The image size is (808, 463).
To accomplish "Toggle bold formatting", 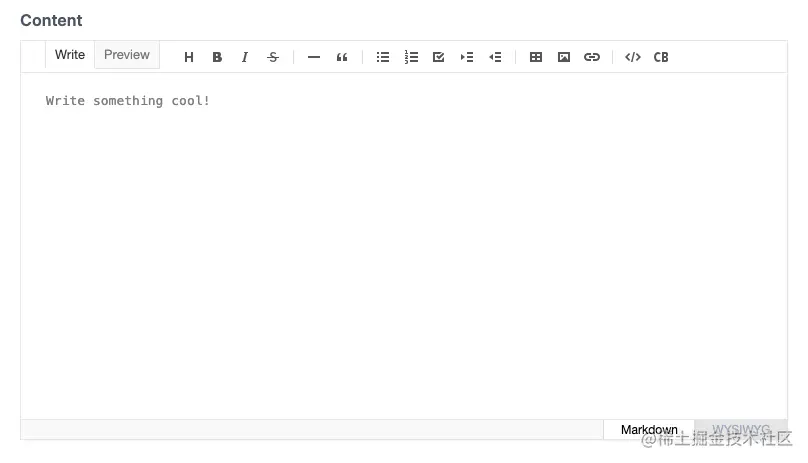I will 217,57.
